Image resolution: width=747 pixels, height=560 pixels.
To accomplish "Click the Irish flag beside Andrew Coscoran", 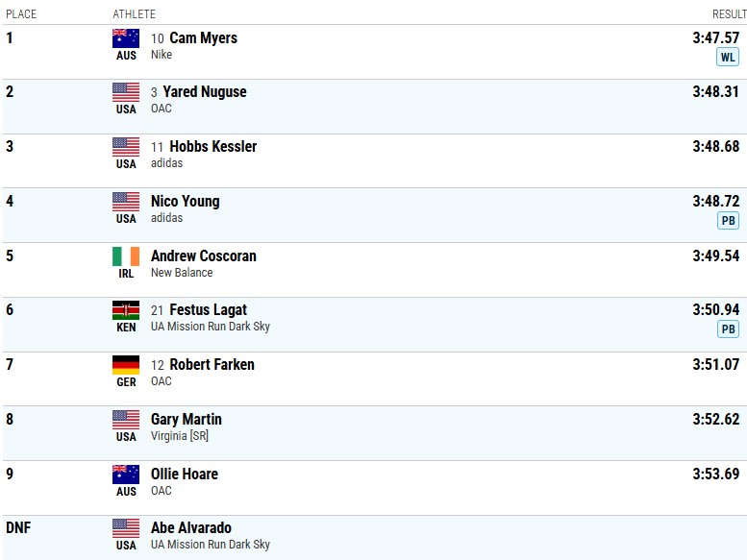I will coord(126,256).
